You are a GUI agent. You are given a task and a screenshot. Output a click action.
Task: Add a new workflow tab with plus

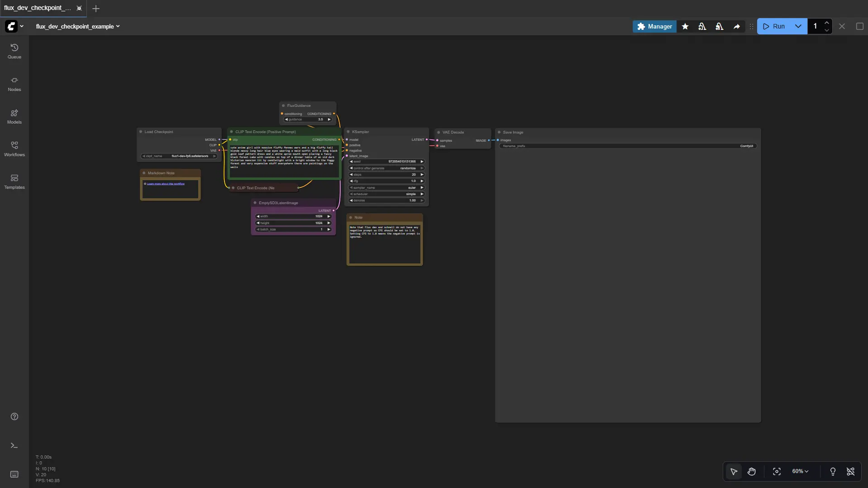[x=95, y=9]
